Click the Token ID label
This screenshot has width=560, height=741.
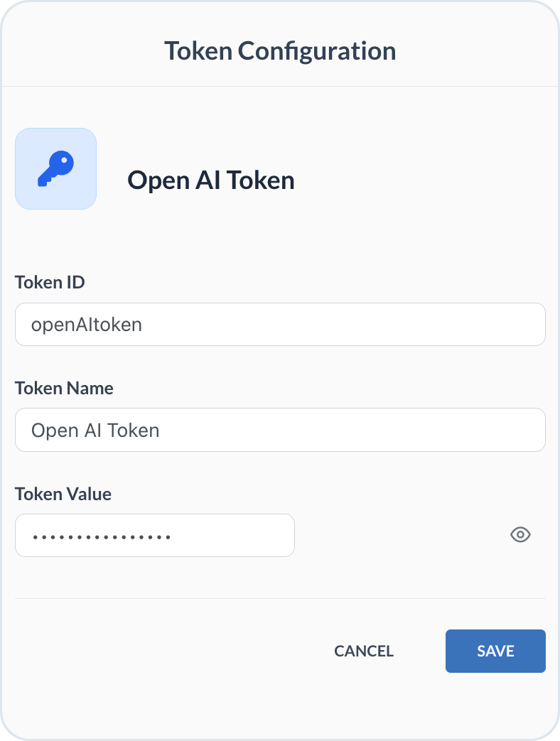pyautogui.click(x=50, y=282)
